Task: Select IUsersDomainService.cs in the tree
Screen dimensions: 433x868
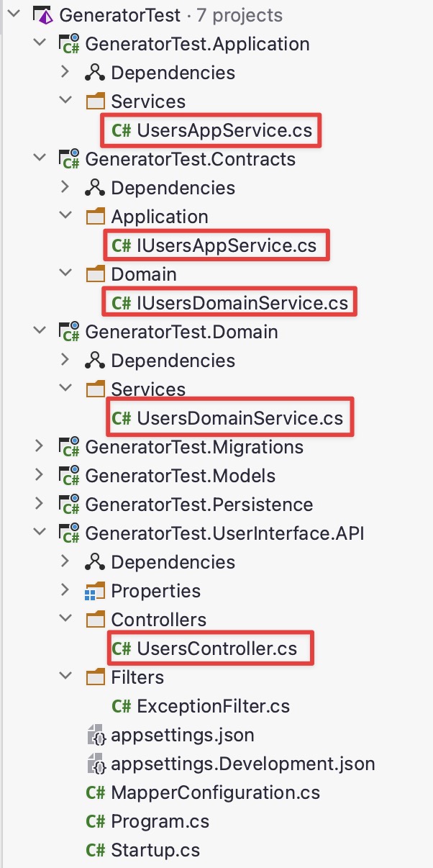Action: tap(242, 303)
